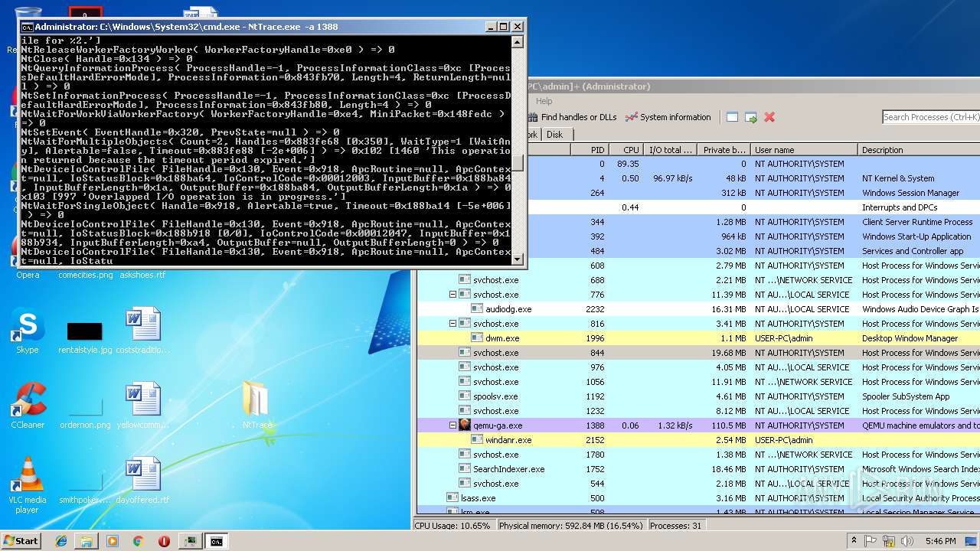Open Opera from the taskbar
The image size is (980, 551).
click(164, 541)
